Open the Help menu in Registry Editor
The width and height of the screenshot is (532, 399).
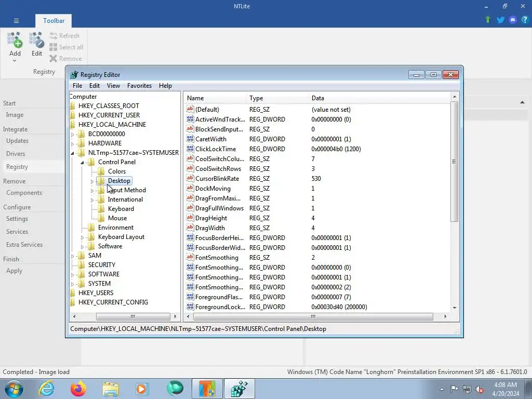(165, 86)
